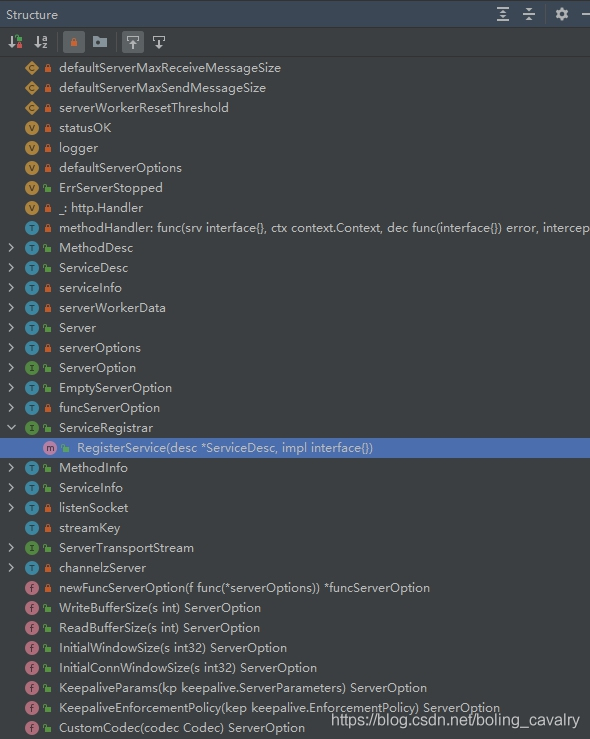590x739 pixels.
Task: Click variable icon next to logger
Action: click(x=32, y=148)
